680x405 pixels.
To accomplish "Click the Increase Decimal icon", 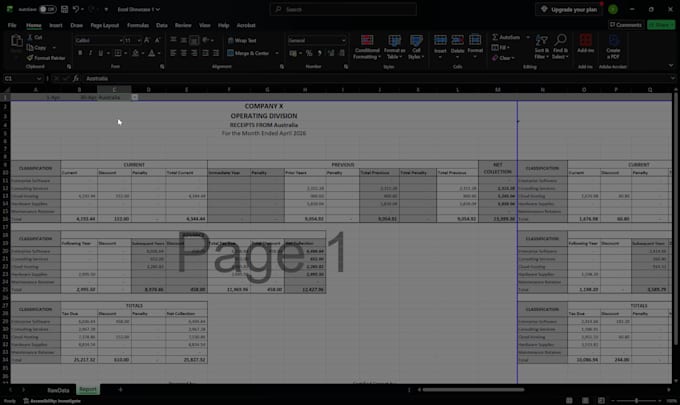I will 331,53.
